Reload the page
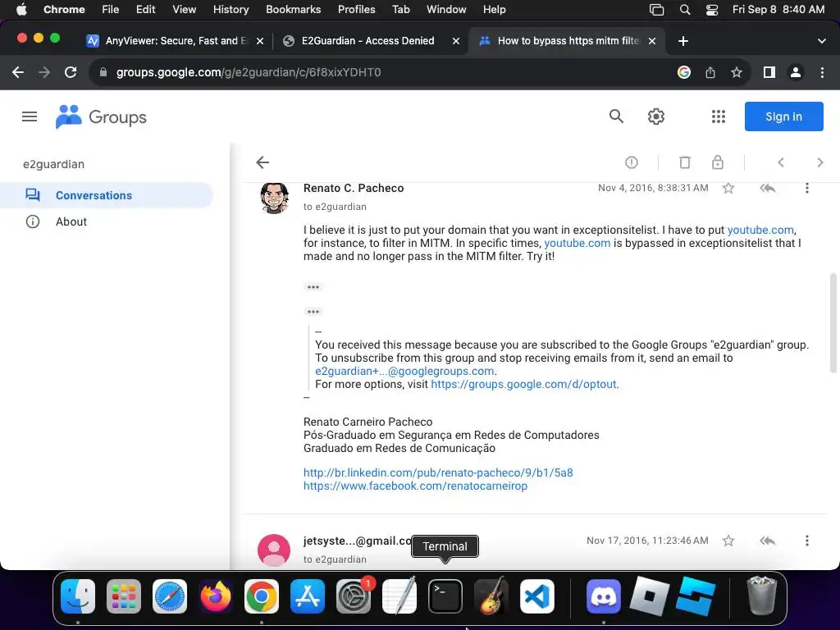 click(x=71, y=72)
